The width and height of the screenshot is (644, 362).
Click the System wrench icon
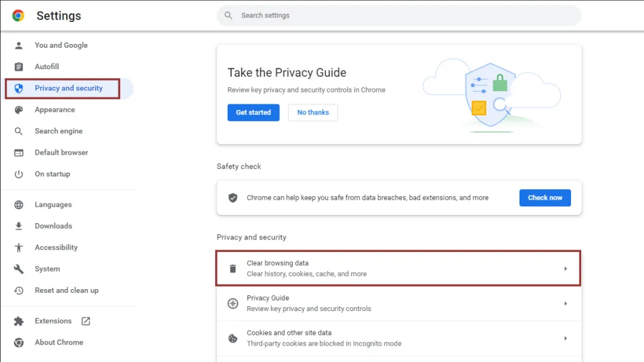[x=18, y=269]
